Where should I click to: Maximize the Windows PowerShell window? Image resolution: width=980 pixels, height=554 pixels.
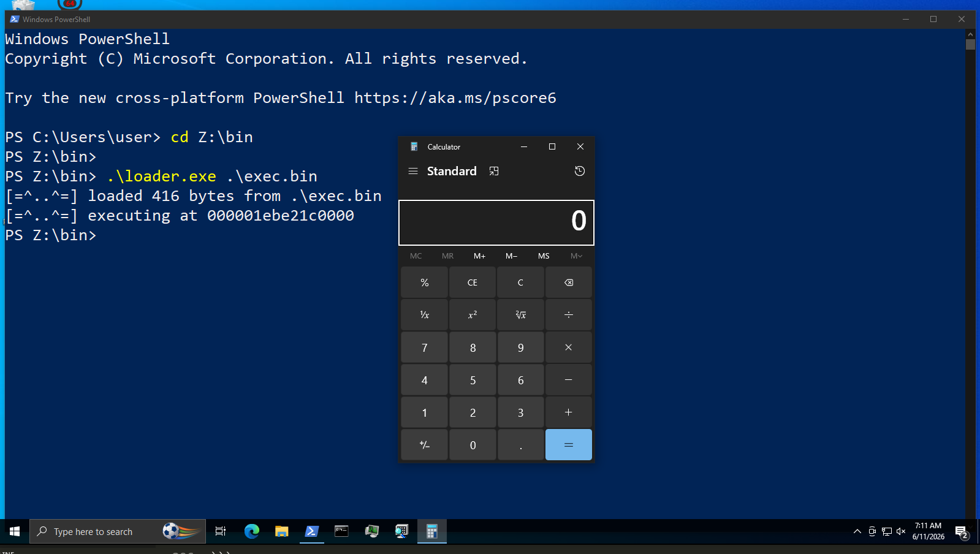(x=933, y=19)
